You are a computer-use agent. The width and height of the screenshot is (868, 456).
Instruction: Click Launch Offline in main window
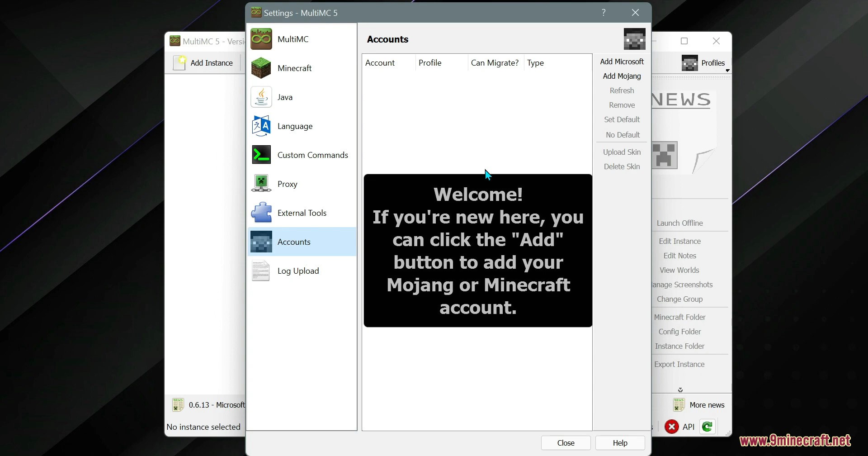(679, 223)
